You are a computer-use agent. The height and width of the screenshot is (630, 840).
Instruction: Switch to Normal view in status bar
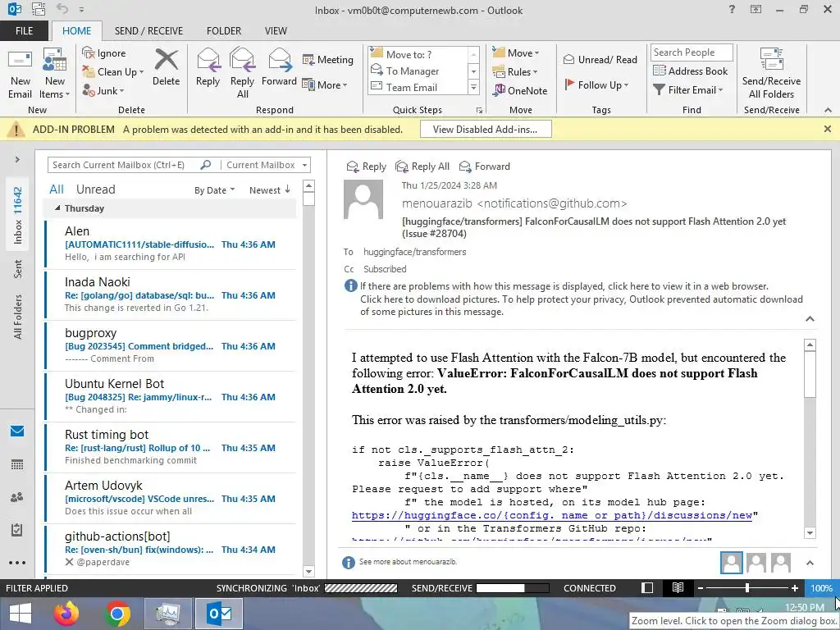click(x=647, y=588)
